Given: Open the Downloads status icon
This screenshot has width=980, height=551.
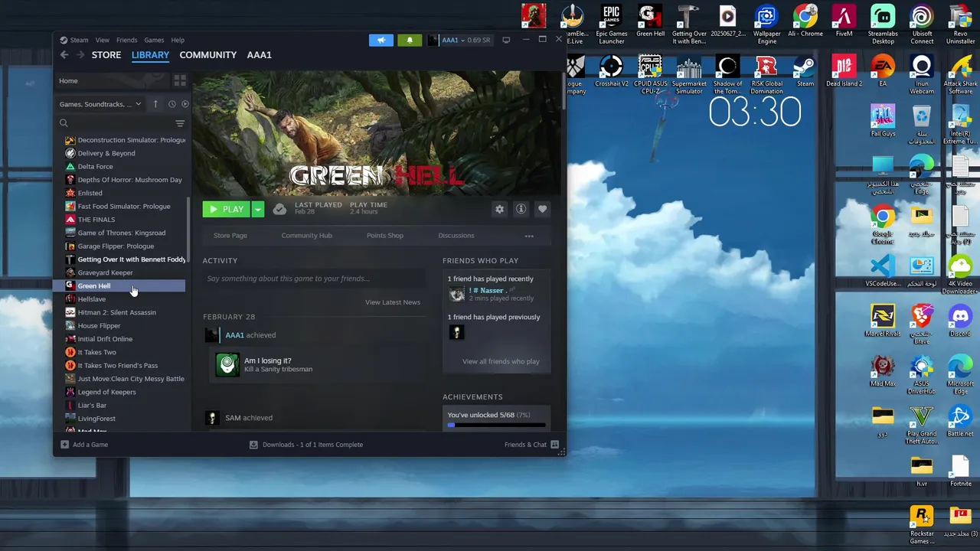Looking at the screenshot, I should (253, 445).
